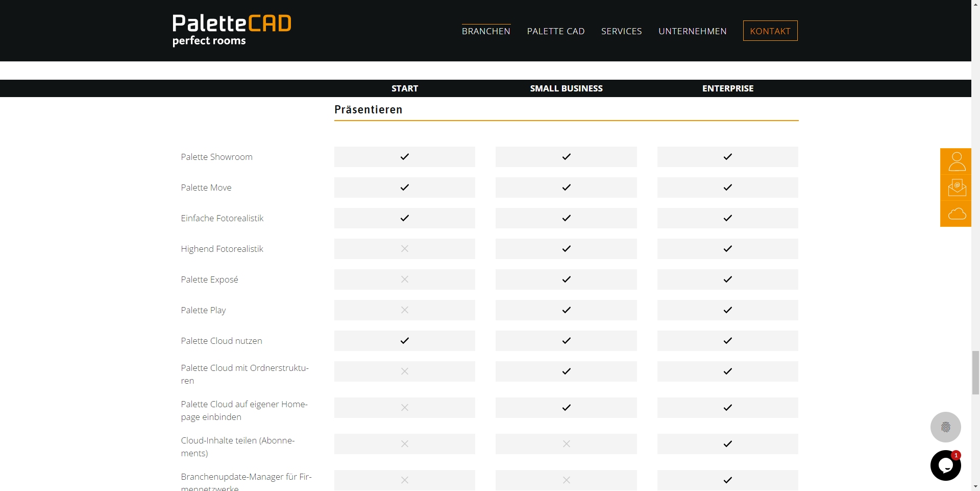Open the chat bubble widget
Screen dimensions: 980x491
[945, 465]
